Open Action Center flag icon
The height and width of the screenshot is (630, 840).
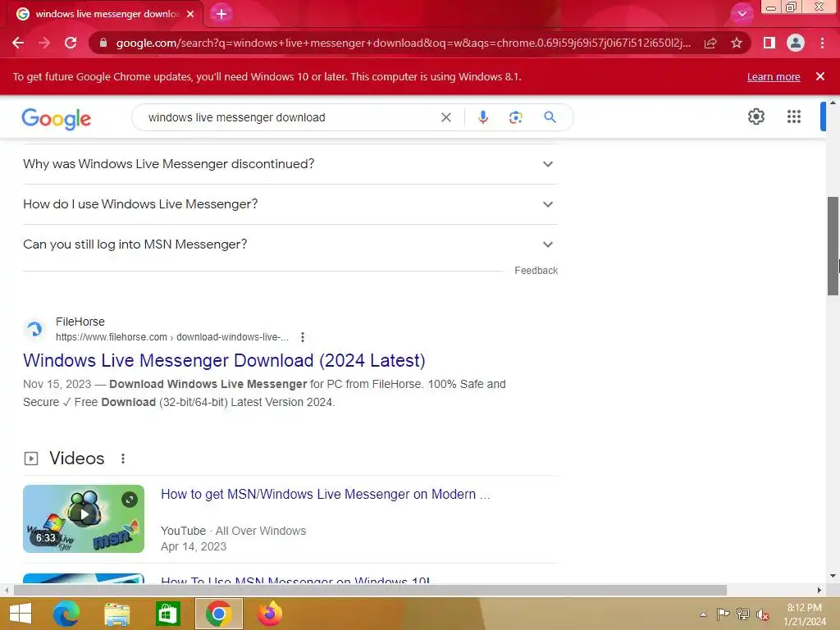pyautogui.click(x=723, y=614)
